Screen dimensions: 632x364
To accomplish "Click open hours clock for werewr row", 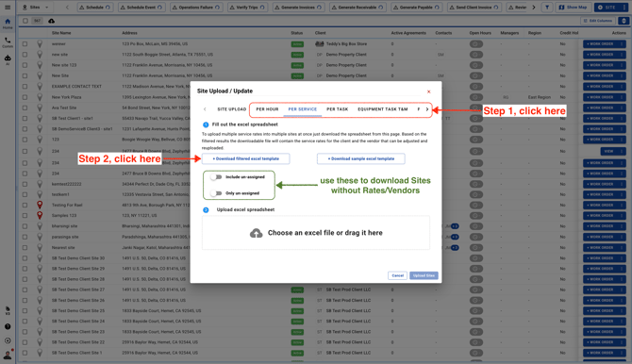I will tap(476, 44).
